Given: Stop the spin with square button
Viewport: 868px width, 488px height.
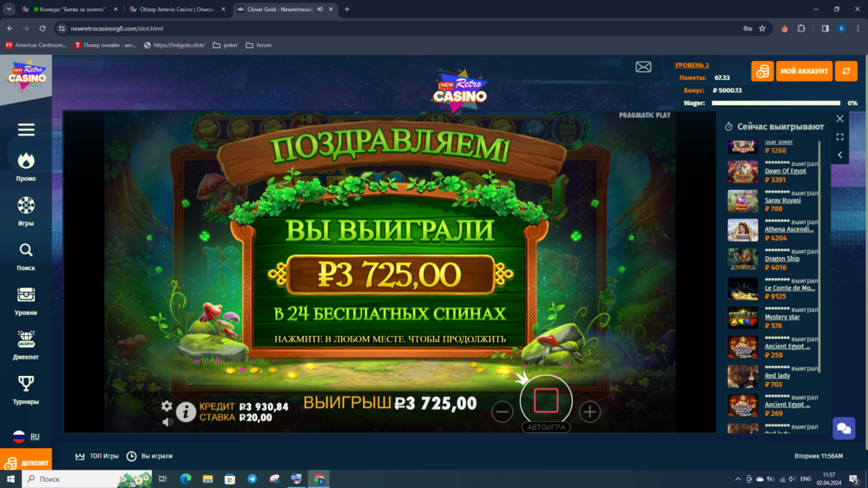Looking at the screenshot, I should tap(546, 400).
